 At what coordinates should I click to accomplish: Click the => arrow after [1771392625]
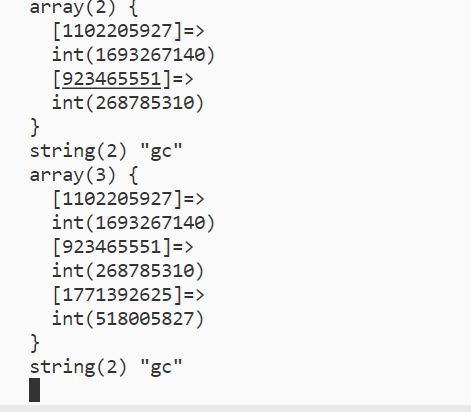coord(194,295)
